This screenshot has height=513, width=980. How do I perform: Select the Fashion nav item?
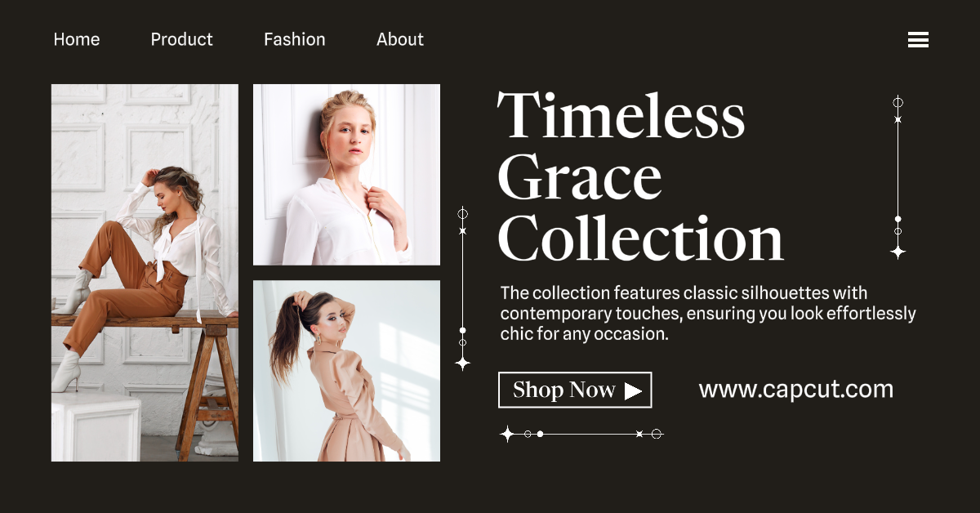tap(295, 39)
